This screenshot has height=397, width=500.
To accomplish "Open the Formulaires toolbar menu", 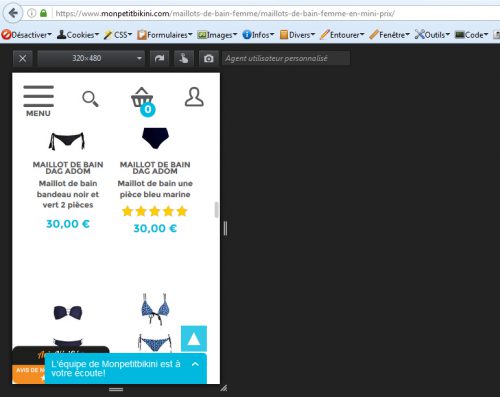I will tap(165, 35).
